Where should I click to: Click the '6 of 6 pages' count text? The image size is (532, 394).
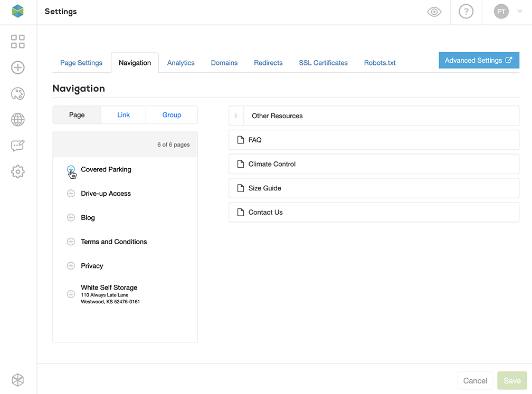pos(173,145)
